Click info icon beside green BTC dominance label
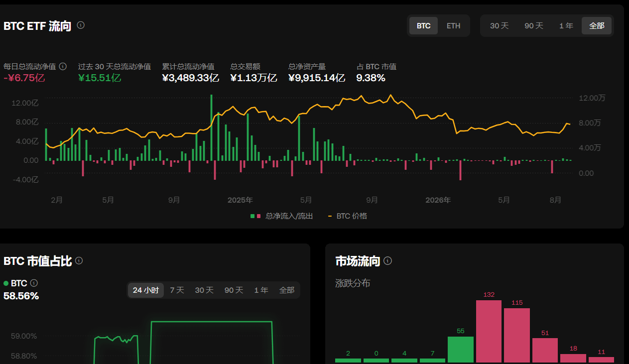Viewport: 629px width, 364px height. click(34, 283)
